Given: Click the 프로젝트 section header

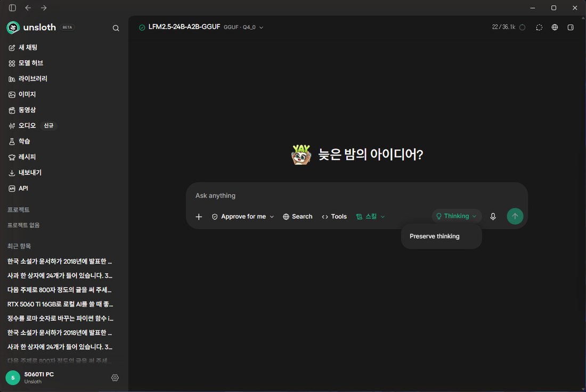Looking at the screenshot, I should point(18,210).
